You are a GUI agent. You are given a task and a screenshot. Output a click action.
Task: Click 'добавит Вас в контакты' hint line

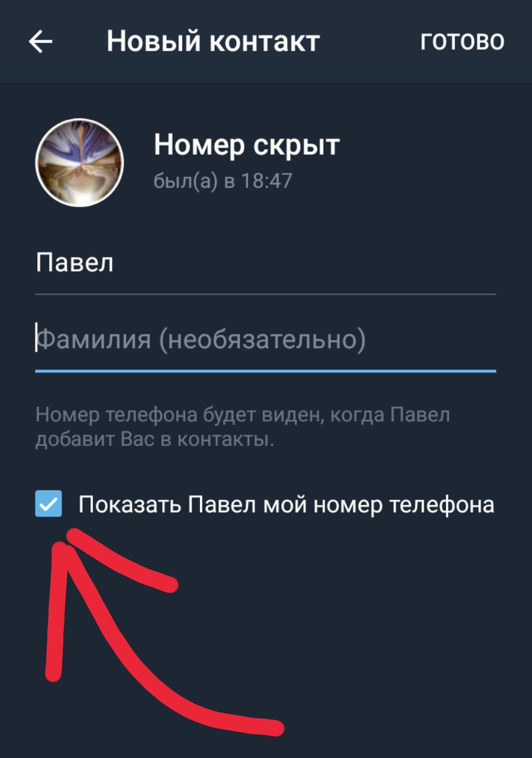point(155,440)
